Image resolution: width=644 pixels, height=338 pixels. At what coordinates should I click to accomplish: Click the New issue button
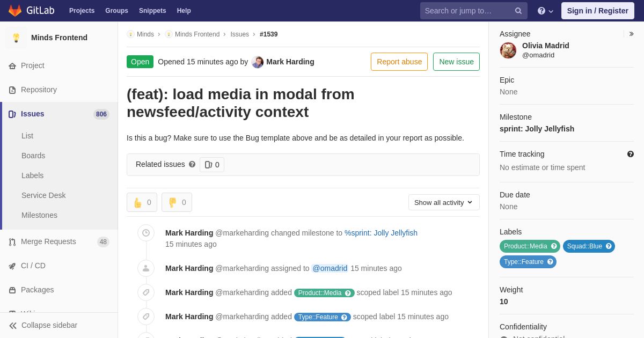tap(456, 62)
